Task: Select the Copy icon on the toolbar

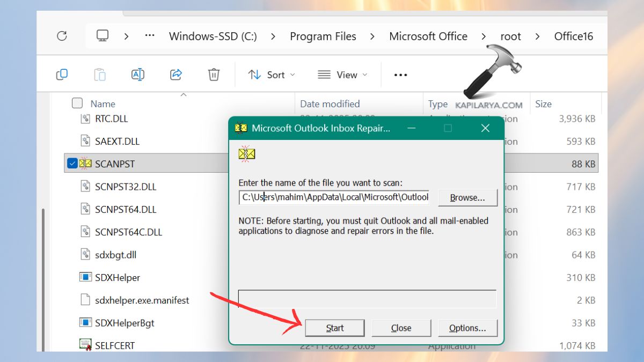Action: [x=62, y=75]
